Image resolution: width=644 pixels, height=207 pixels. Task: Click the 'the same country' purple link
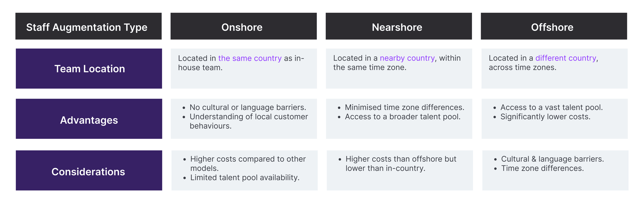(x=250, y=58)
